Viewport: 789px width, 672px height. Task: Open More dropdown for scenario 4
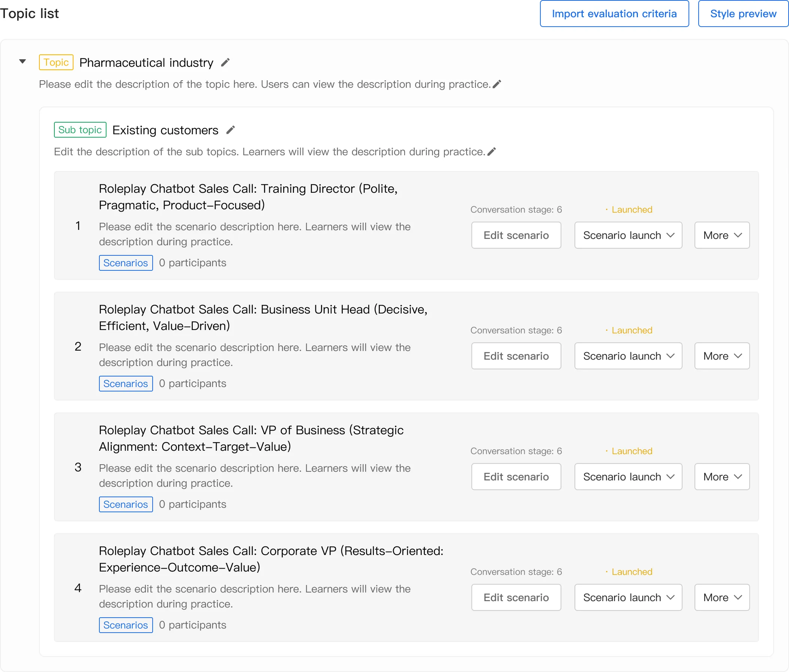coord(721,597)
